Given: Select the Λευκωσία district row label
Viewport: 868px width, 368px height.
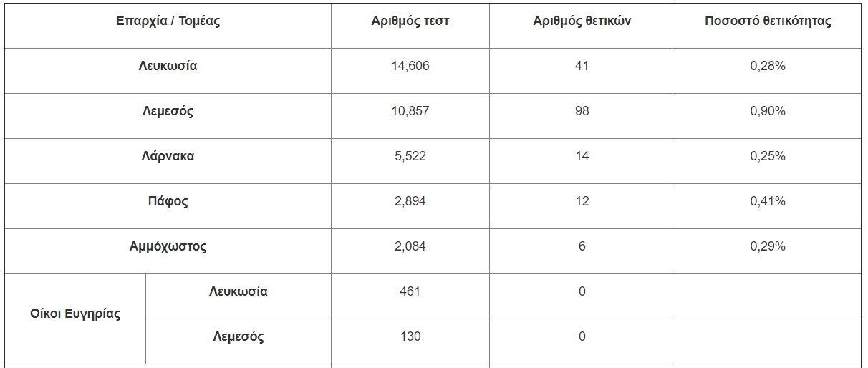Looking at the screenshot, I should [x=168, y=67].
